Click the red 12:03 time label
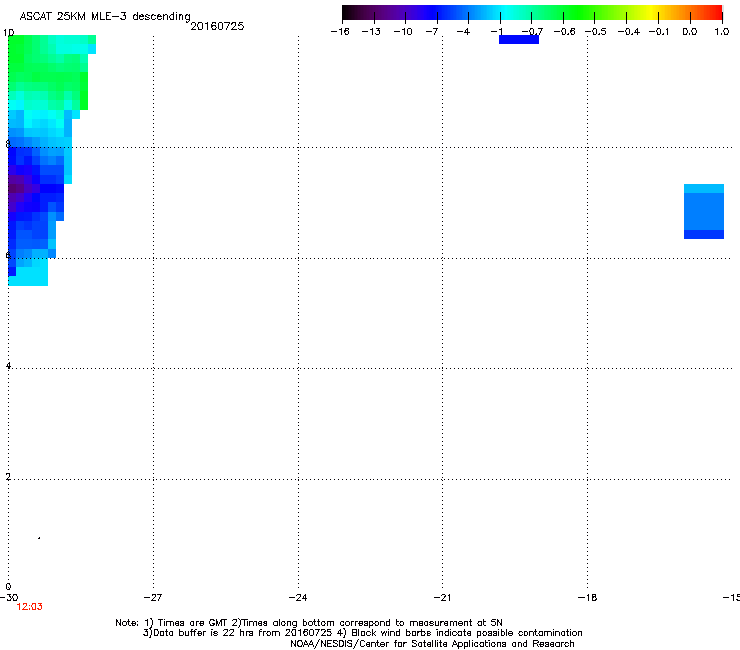 pyautogui.click(x=29, y=607)
